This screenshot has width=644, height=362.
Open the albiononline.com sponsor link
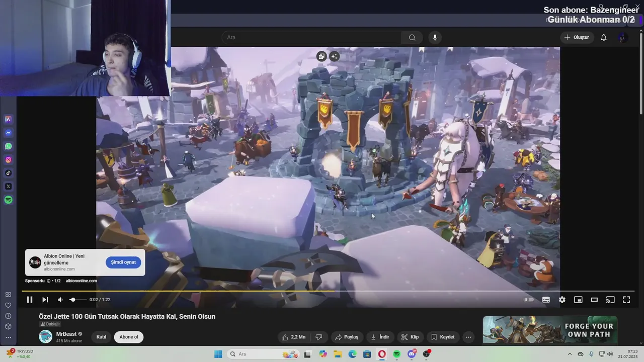coord(81,281)
